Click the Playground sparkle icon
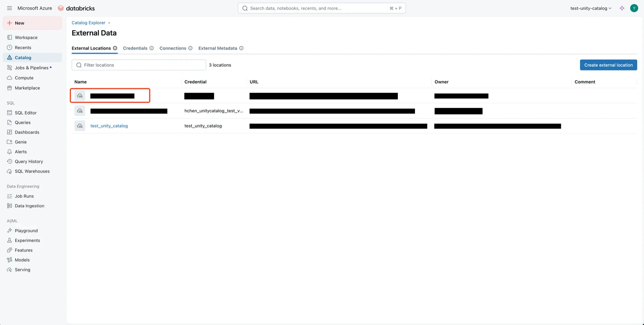The image size is (644, 325). pos(9,230)
